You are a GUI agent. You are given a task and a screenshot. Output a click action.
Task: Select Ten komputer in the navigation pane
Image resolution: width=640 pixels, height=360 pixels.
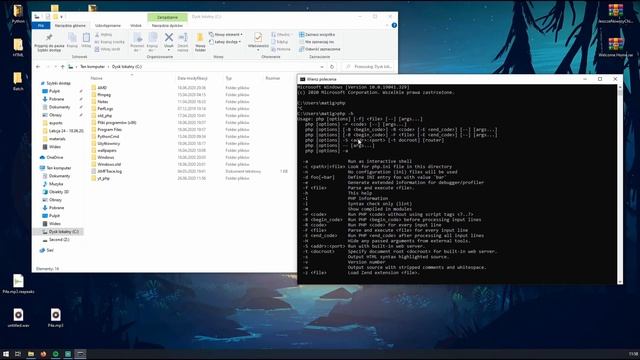click(56, 168)
